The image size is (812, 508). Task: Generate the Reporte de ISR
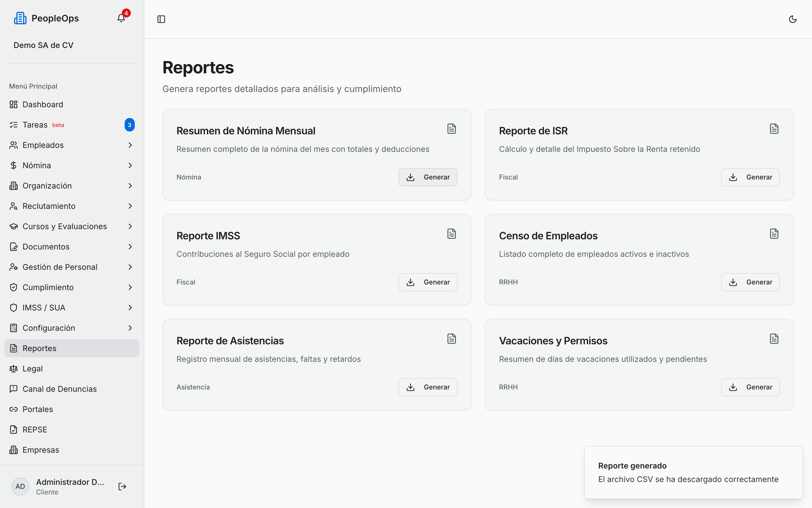(750, 177)
